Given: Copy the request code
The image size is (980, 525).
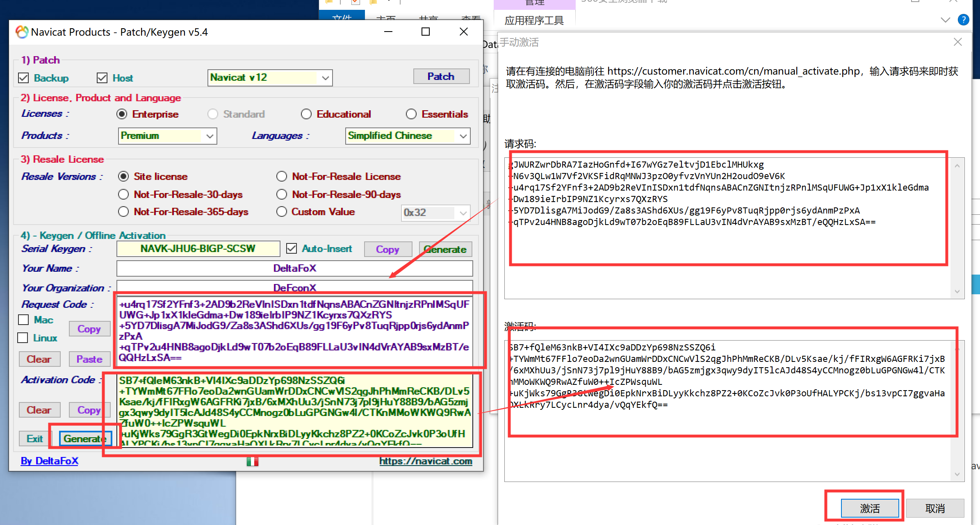Looking at the screenshot, I should coord(89,329).
